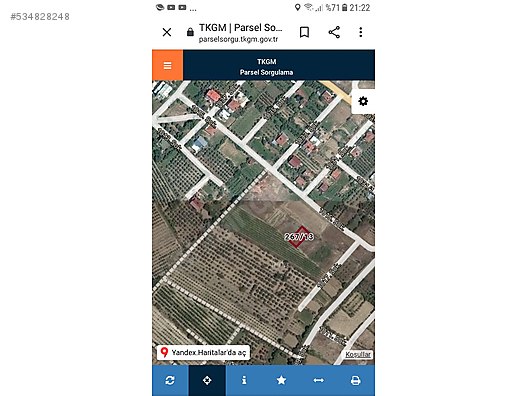Open the Koşullar terms link
The image size is (528, 396).
[358, 354]
